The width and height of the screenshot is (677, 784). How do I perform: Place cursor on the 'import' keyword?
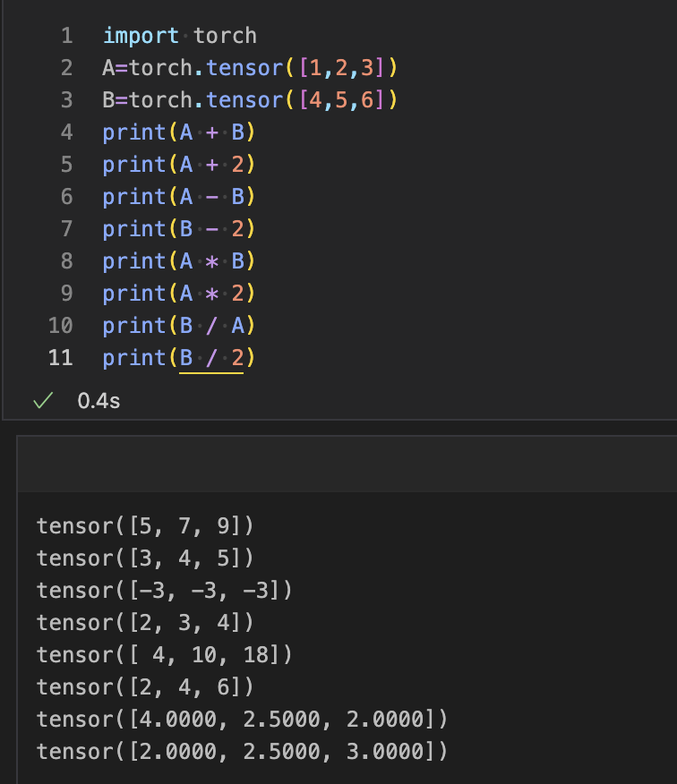[141, 36]
